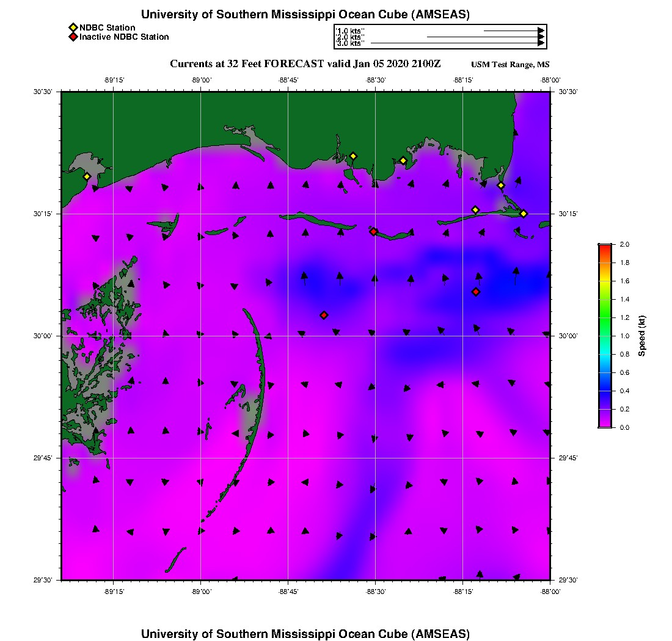Screen dimensions: 672x641
Task: Click the 3.0 kts reference arrow in legend
Action: [x=458, y=43]
